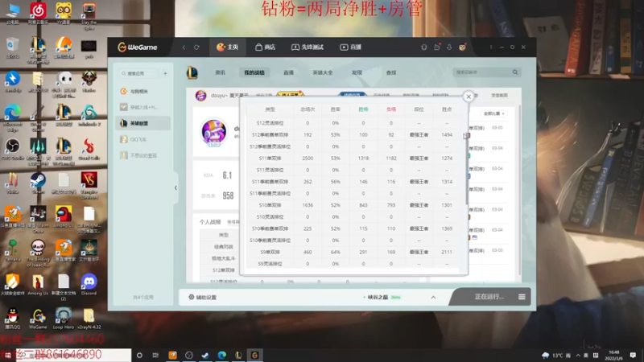Viewport: 644px width, 362px height.
Task: Open Discord desktop shortcut
Action: tap(89, 285)
